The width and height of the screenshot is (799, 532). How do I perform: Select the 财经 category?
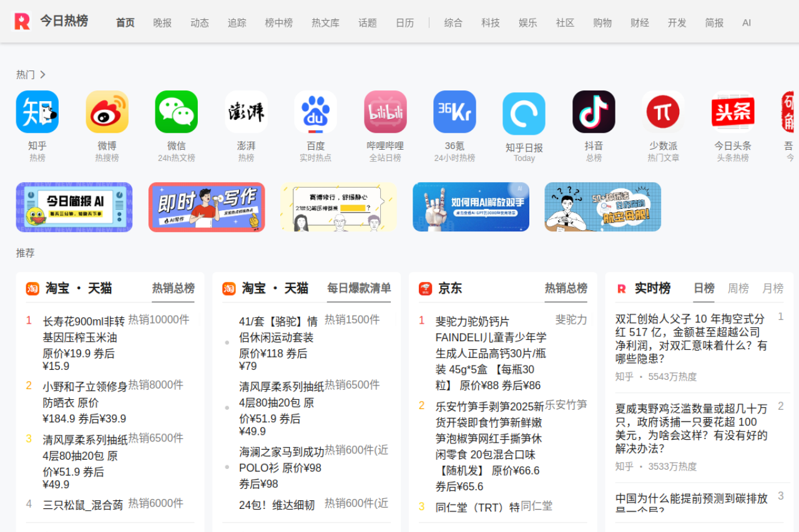(640, 23)
